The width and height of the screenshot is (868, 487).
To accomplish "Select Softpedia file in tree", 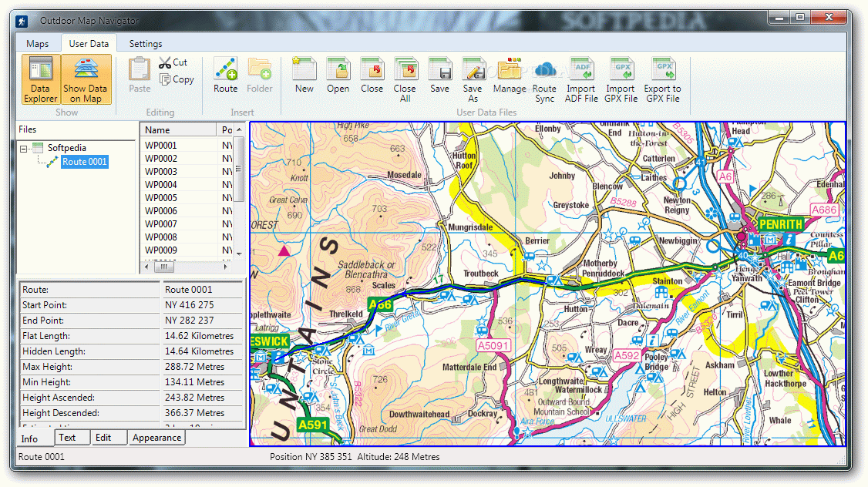I will (67, 148).
